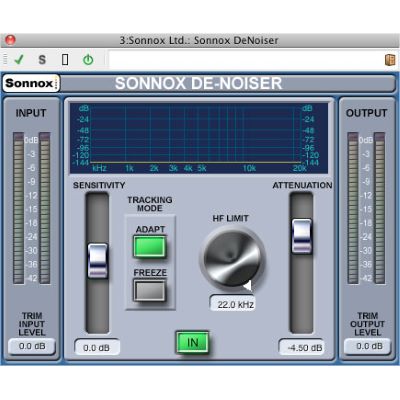Click the SONNOX DE-NOISER title banner
This screenshot has width=400, height=400.
[199, 83]
